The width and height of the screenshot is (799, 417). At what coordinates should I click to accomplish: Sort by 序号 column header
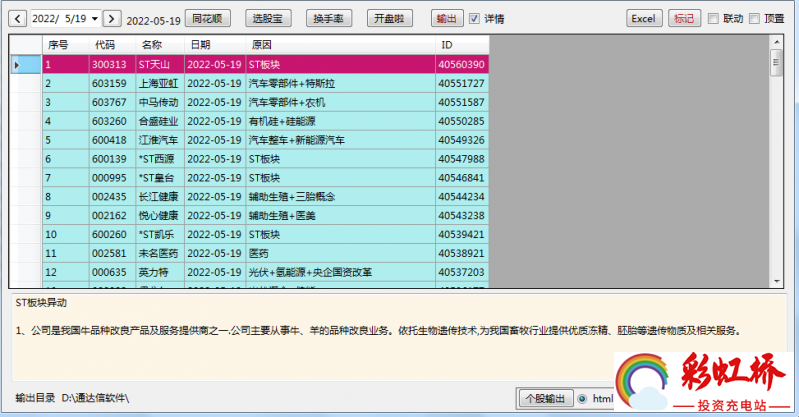pos(65,45)
